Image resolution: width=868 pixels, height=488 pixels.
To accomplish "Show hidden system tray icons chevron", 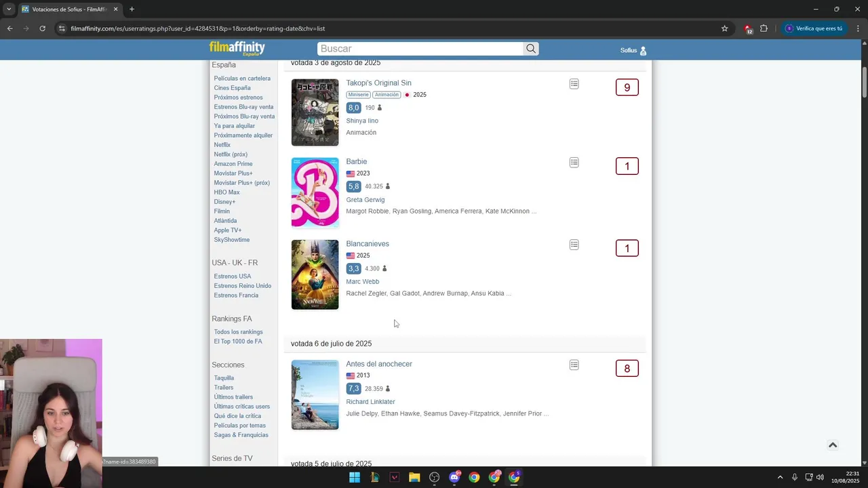I will pos(780,477).
